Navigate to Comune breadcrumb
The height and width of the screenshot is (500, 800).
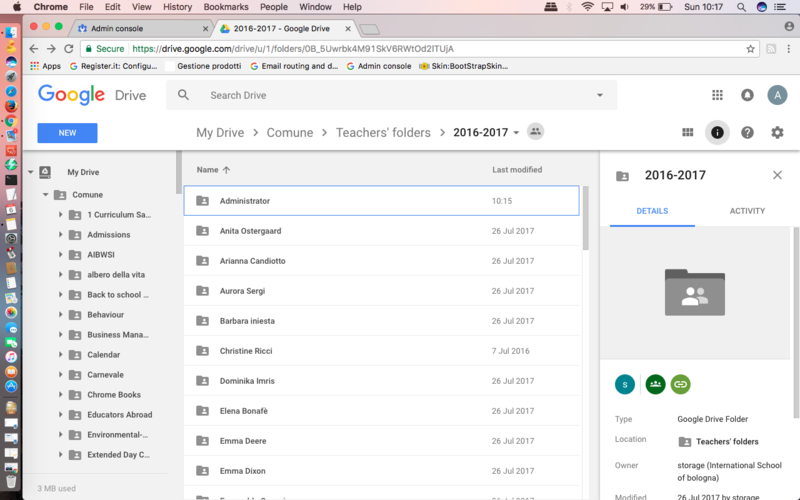[x=290, y=133]
